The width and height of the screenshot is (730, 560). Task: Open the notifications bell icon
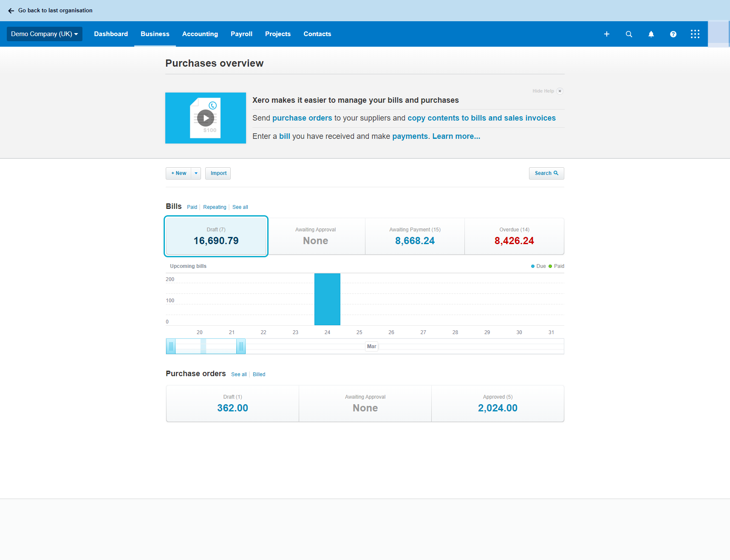click(651, 34)
